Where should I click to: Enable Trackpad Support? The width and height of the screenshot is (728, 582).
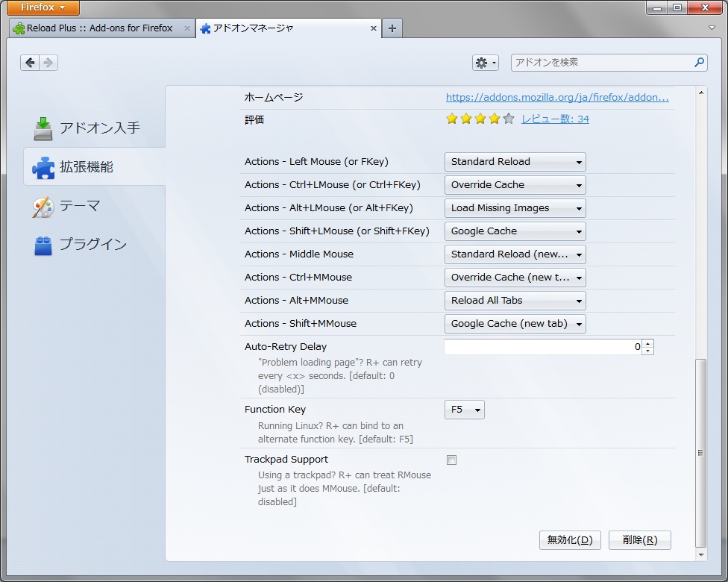click(x=451, y=460)
